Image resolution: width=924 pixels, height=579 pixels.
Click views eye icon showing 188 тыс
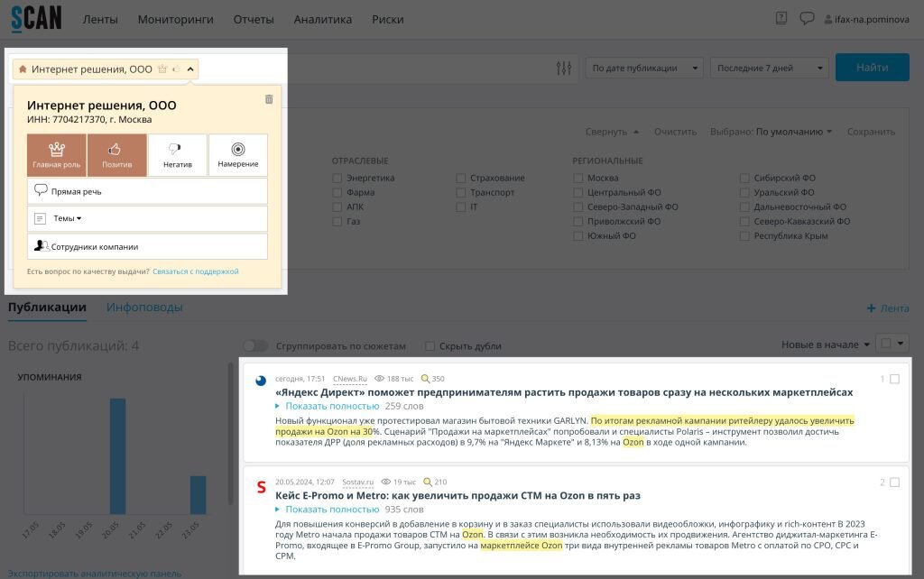380,379
